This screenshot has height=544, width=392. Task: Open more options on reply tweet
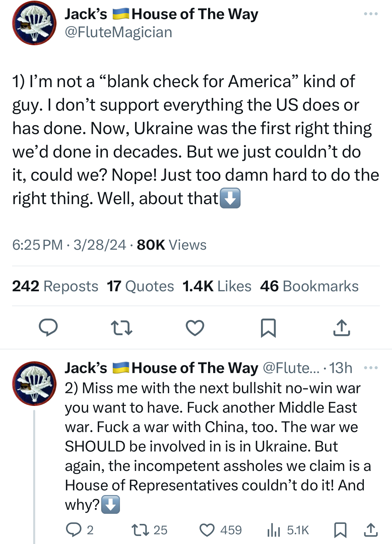(371, 368)
